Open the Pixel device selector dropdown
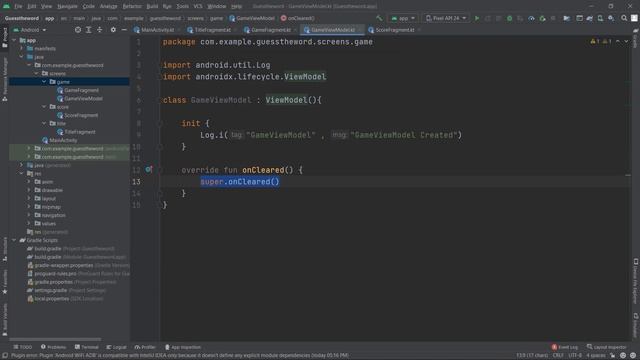Screen dimensions: 640x360 pyautogui.click(x=446, y=18)
